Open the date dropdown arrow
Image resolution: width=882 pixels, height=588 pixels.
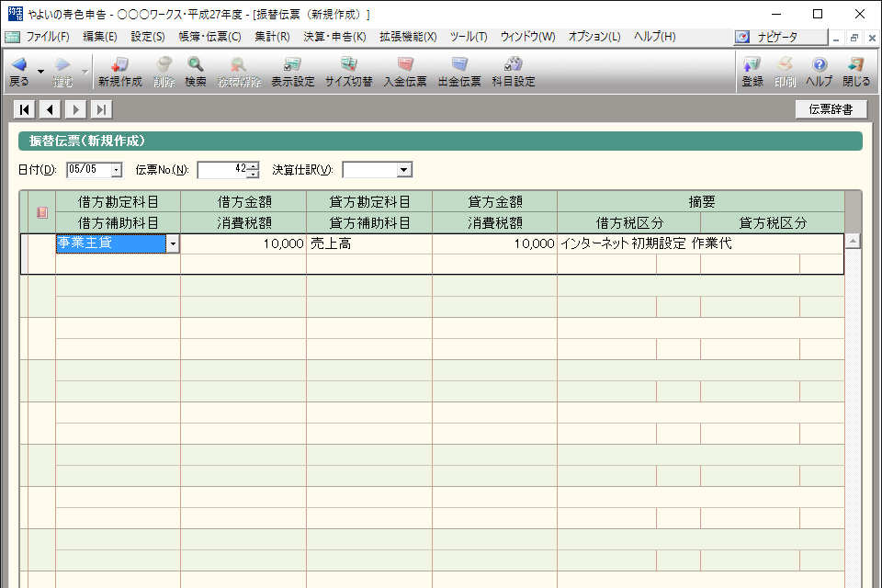tap(117, 169)
